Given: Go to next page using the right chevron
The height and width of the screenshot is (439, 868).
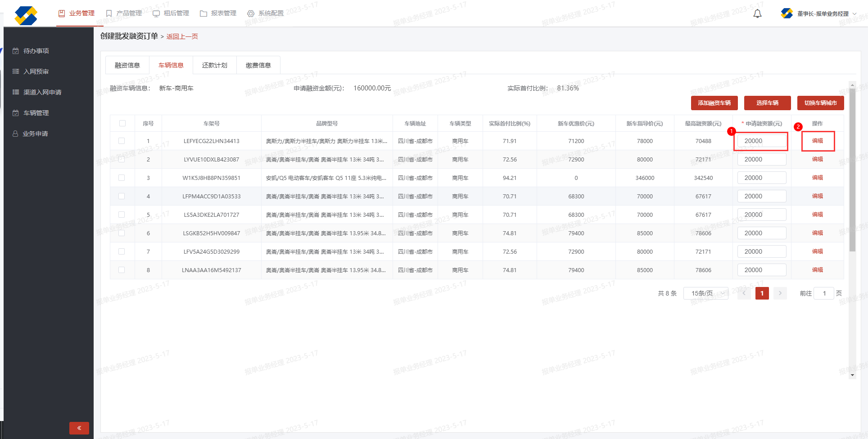Looking at the screenshot, I should coord(780,293).
